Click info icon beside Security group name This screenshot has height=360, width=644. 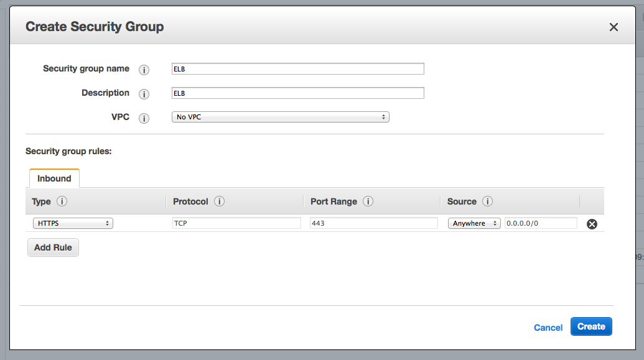point(144,70)
